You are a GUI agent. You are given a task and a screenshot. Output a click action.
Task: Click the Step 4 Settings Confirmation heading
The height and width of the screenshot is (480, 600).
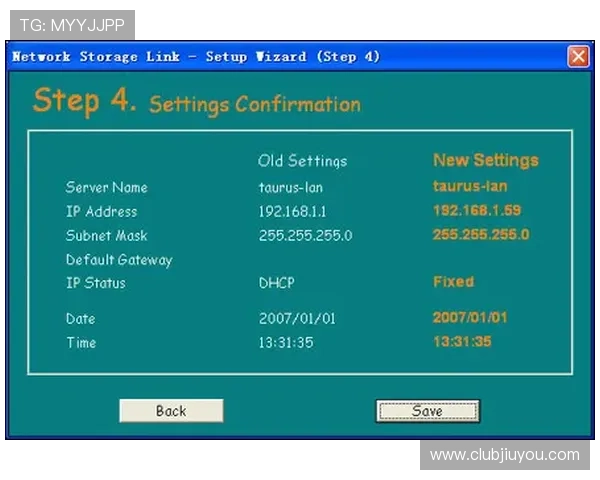coord(196,101)
